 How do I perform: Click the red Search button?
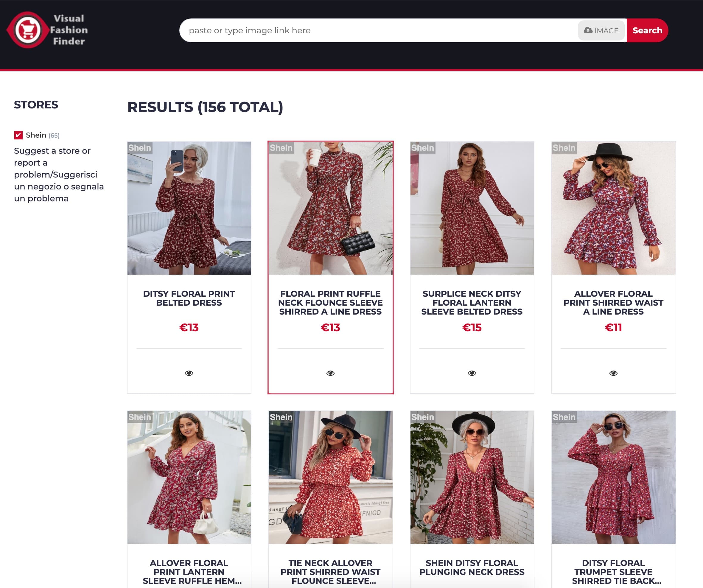(x=647, y=30)
